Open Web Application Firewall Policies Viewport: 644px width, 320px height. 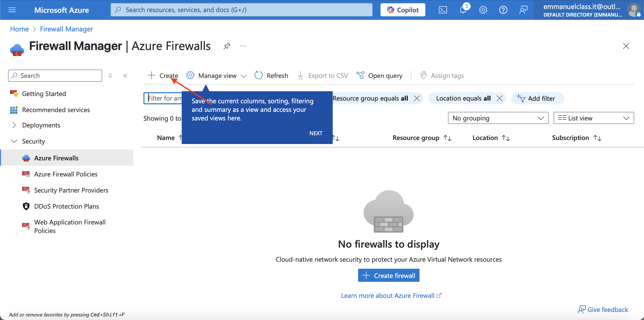pos(70,226)
